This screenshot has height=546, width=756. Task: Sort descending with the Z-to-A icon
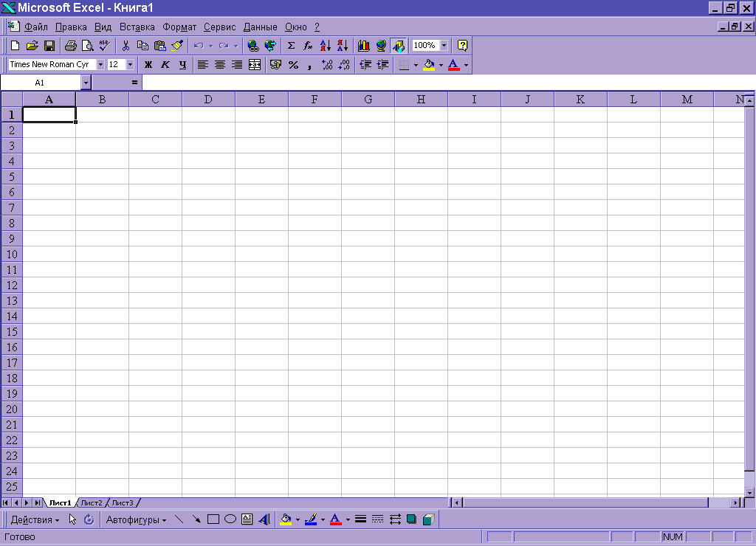click(343, 46)
